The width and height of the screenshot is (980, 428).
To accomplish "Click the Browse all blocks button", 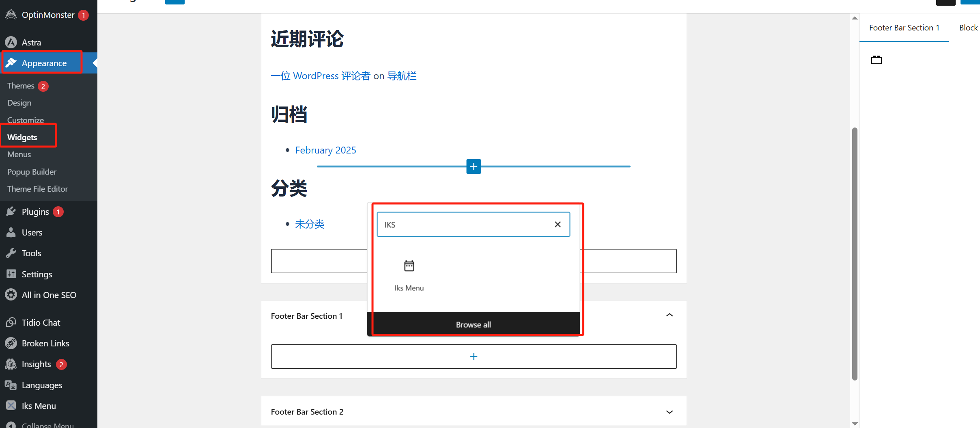I will tap(474, 324).
